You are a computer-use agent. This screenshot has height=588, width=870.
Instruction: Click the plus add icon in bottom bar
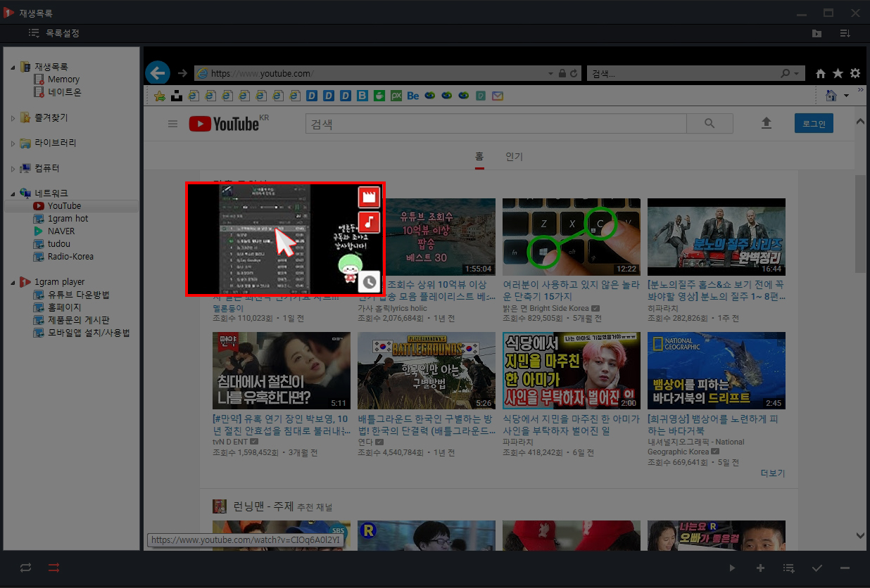click(760, 568)
